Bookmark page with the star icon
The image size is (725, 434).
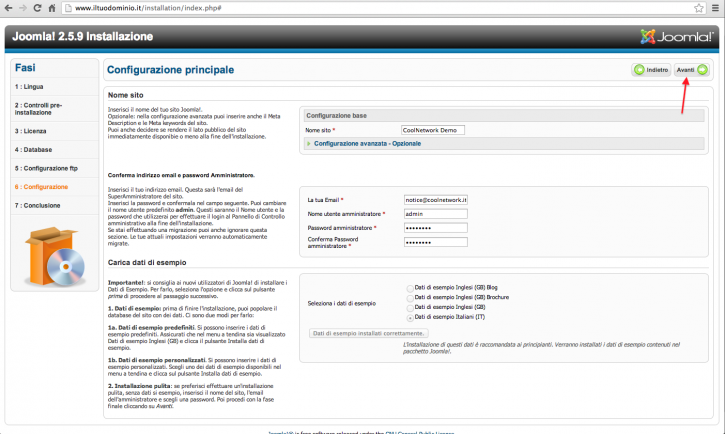(699, 8)
